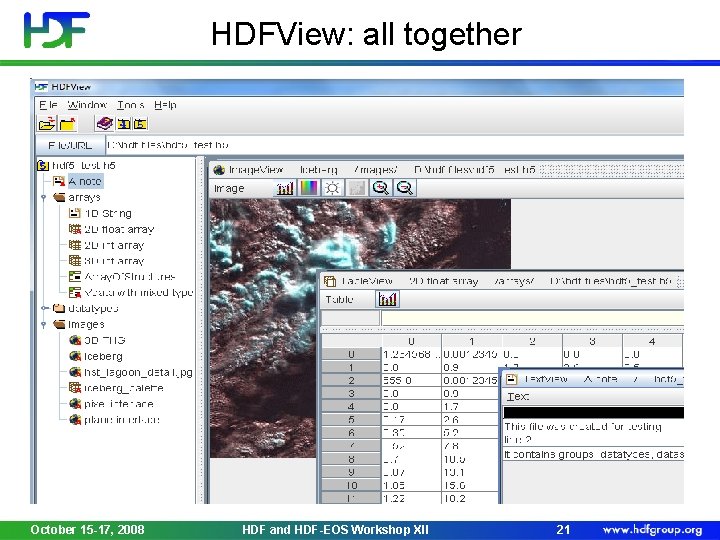Screen dimensions: 720x540
Task: Open the Table menu in TableView
Action: tap(339, 299)
